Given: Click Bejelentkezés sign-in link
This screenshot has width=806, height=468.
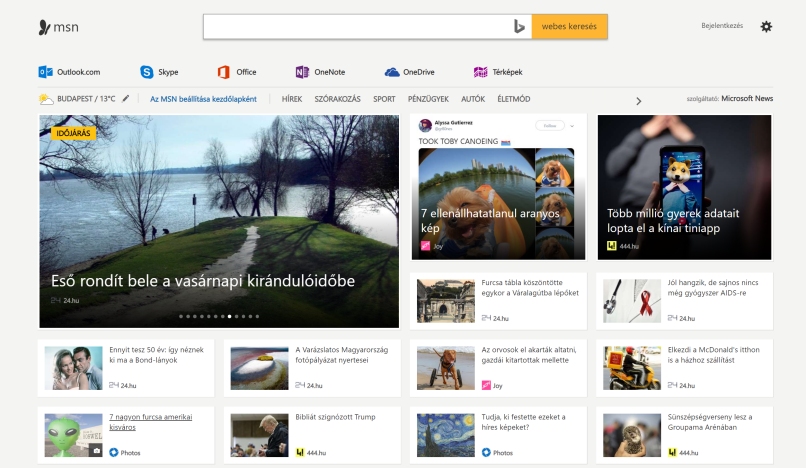Looking at the screenshot, I should point(722,26).
